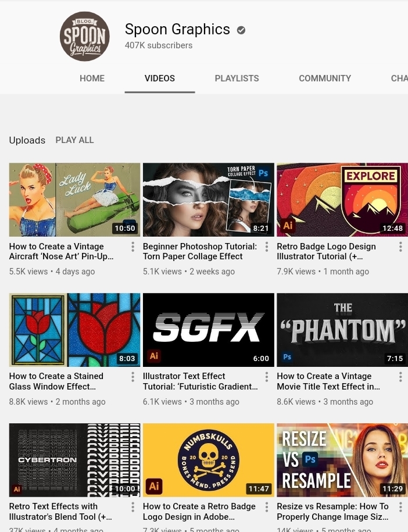Open the Uploads section heading link

click(27, 140)
